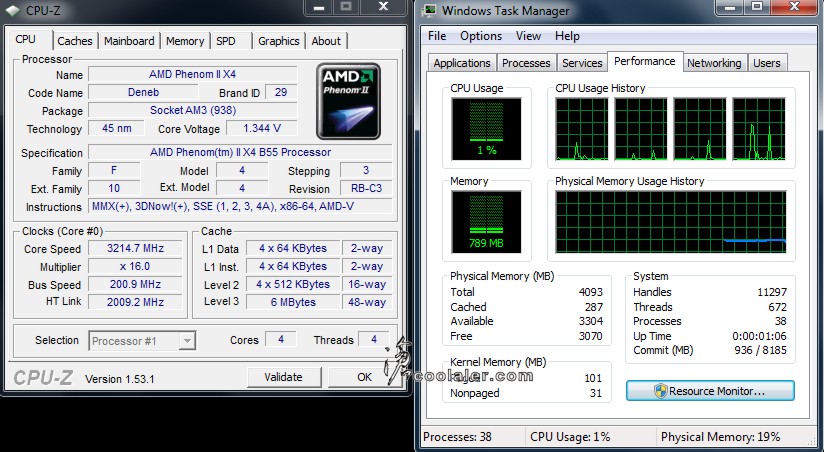Click the Up Time value 0:00:01:06

759,336
